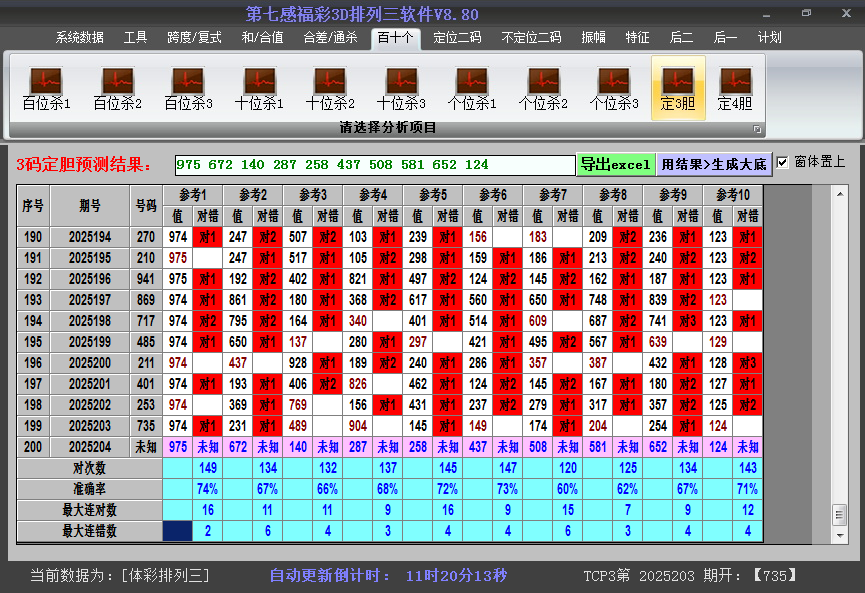This screenshot has height=593, width=865.
Task: Click the prediction results text field
Action: click(x=375, y=165)
